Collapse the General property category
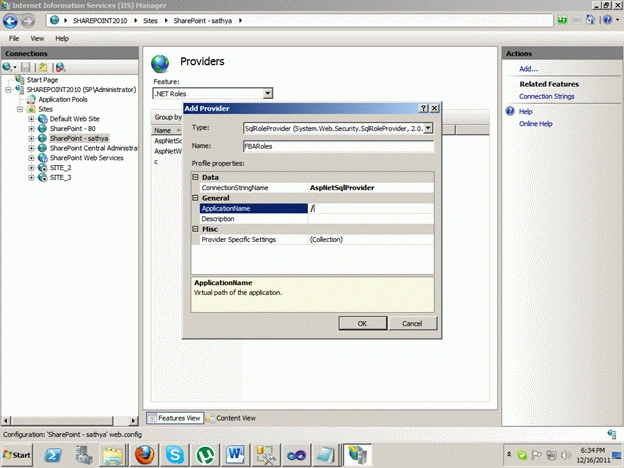The width and height of the screenshot is (624, 468). coord(195,198)
